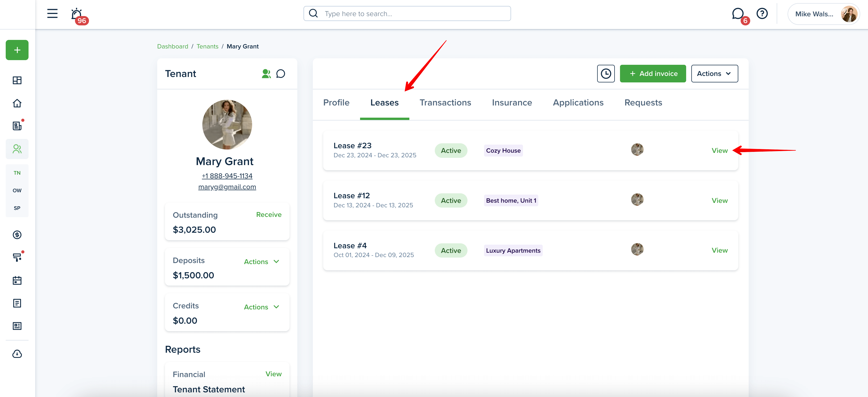Image resolution: width=868 pixels, height=397 pixels.
Task: Open the messages chat bubble icon in header
Action: coord(738,14)
